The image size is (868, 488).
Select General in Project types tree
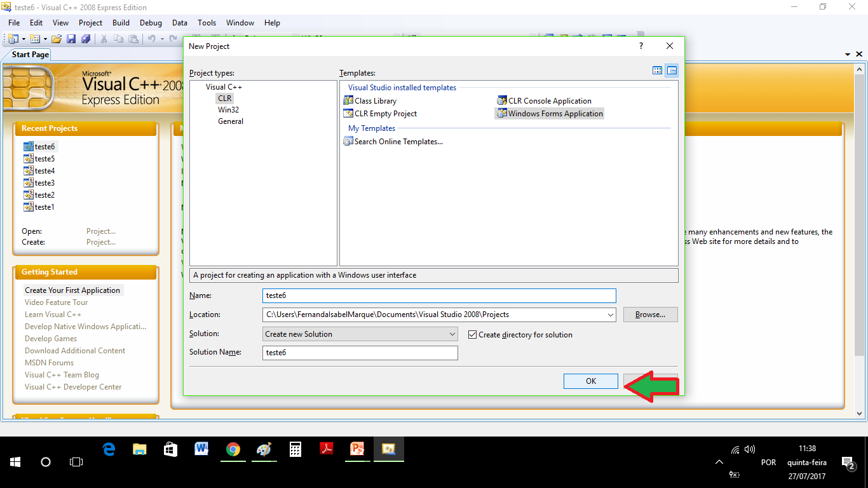point(230,121)
